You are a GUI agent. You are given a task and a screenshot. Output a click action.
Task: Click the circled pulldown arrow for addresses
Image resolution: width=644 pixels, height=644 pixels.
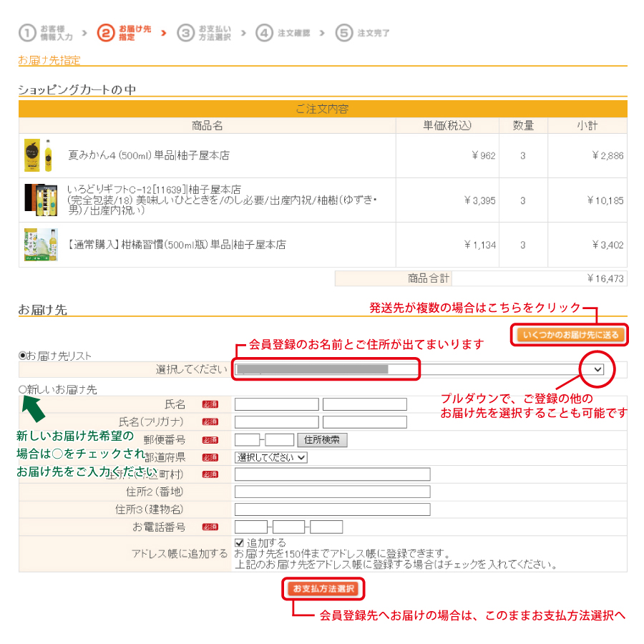click(x=598, y=369)
